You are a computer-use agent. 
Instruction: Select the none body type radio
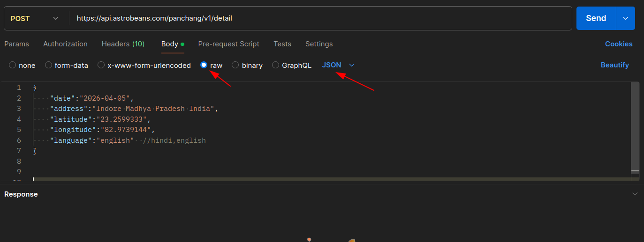point(13,65)
